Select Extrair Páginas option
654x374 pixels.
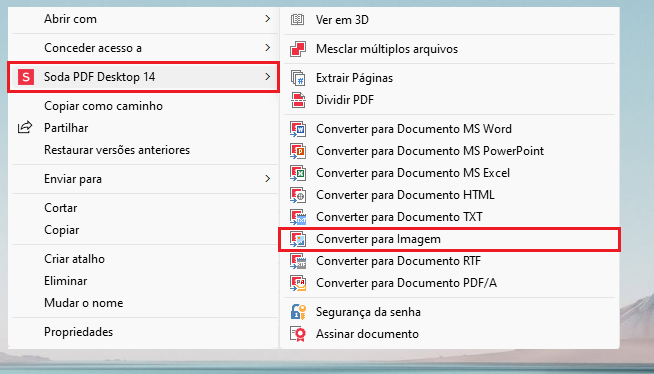pos(450,78)
